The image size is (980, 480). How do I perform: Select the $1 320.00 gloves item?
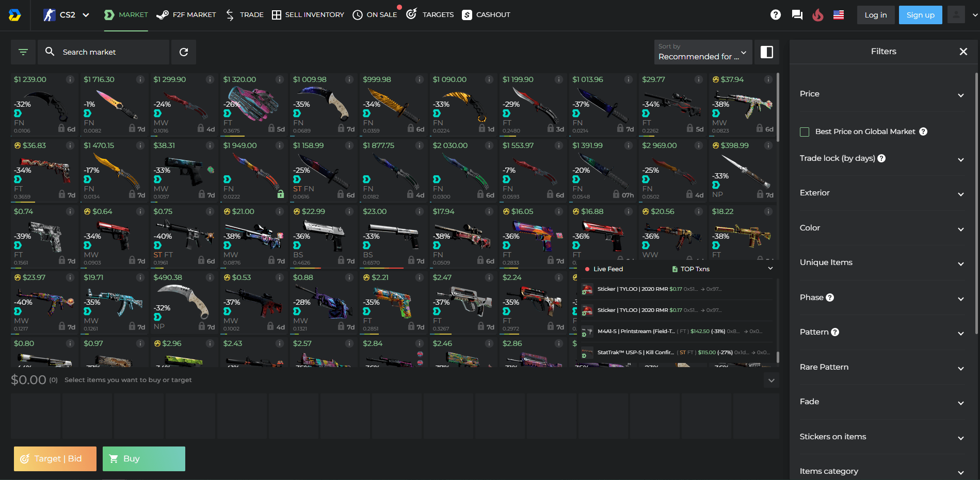click(x=253, y=104)
